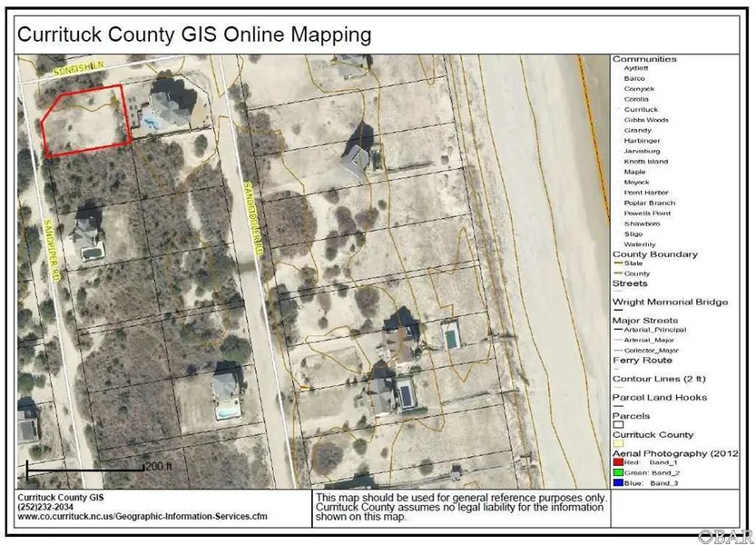
Task: Click the green Band_2 legend swatch
Action: coord(619,471)
